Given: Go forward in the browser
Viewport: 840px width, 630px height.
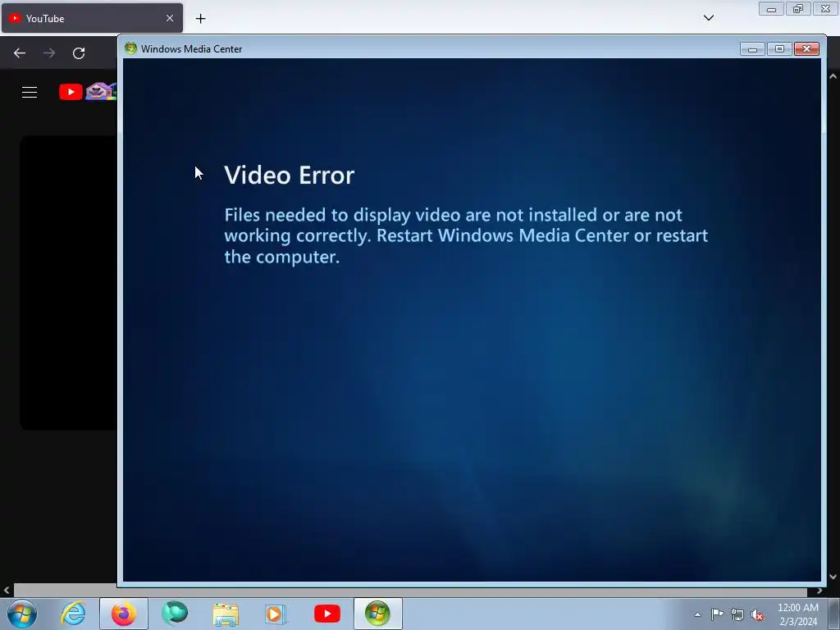Looking at the screenshot, I should pos(49,53).
